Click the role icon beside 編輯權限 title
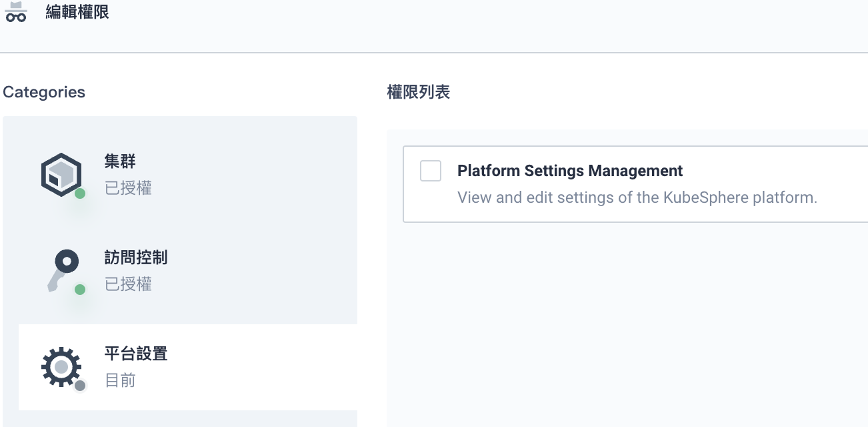The width and height of the screenshot is (868, 427). (15, 13)
